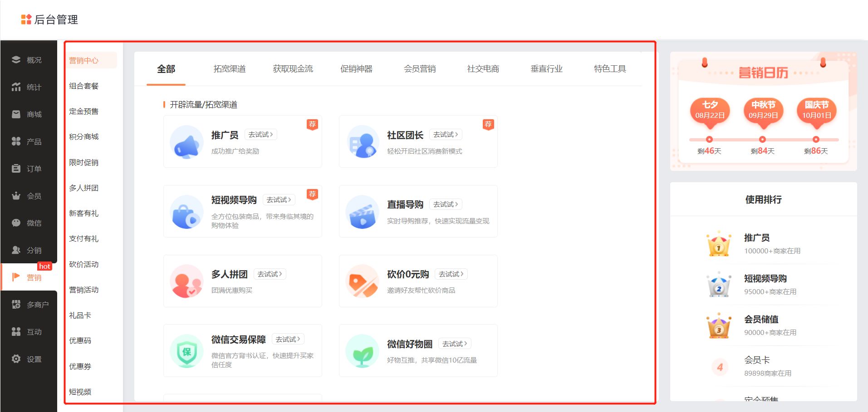Click the 社区团长 card icon
868x412 pixels.
click(362, 142)
